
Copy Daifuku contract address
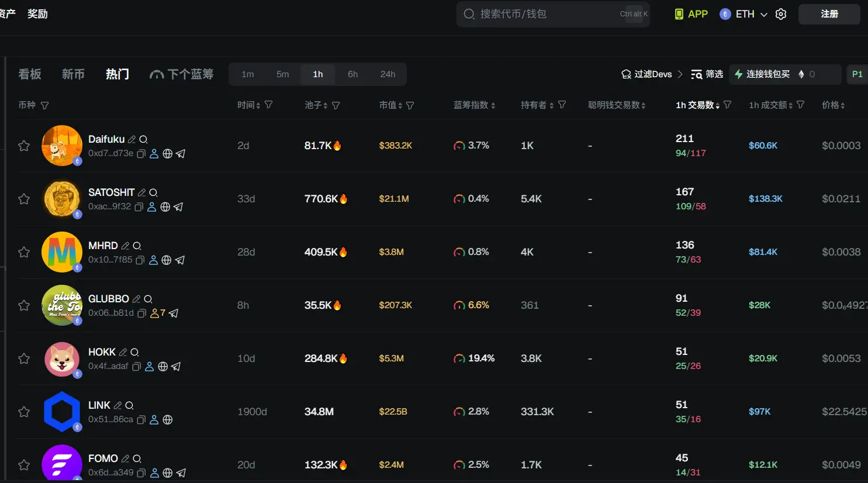(141, 154)
